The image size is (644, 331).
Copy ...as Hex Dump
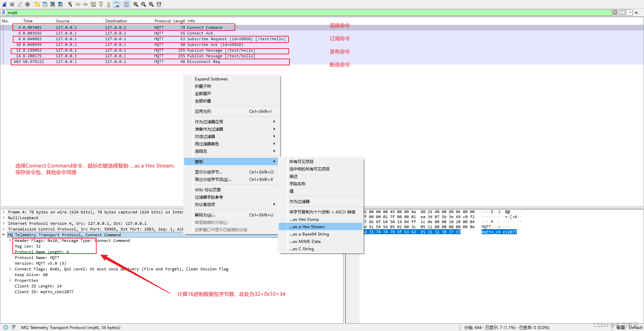pyautogui.click(x=321, y=219)
